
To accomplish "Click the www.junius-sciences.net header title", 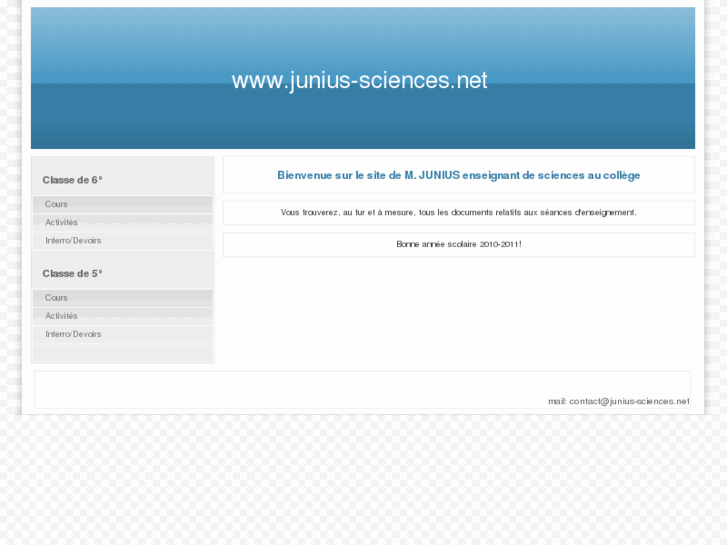I will pos(359,81).
